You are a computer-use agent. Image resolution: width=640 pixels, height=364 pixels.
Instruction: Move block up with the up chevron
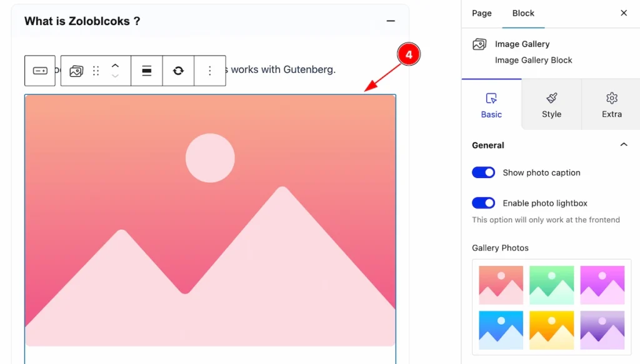click(x=115, y=66)
